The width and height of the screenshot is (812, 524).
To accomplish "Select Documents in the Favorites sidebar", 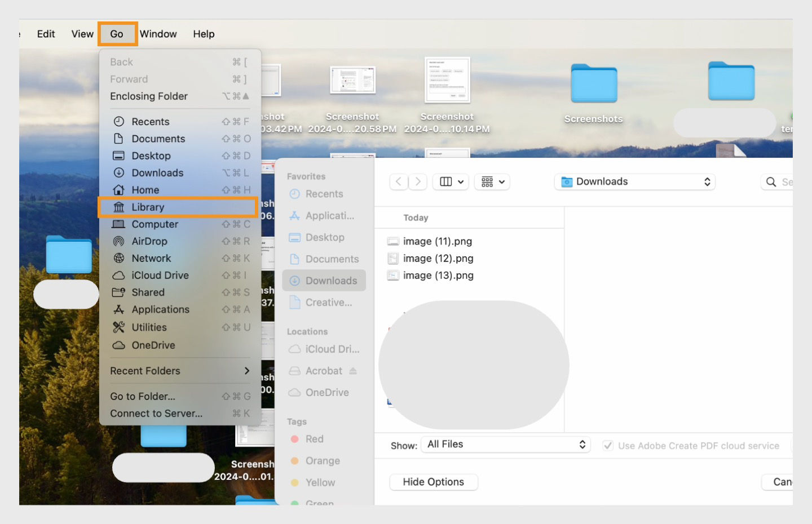I will tap(332, 259).
